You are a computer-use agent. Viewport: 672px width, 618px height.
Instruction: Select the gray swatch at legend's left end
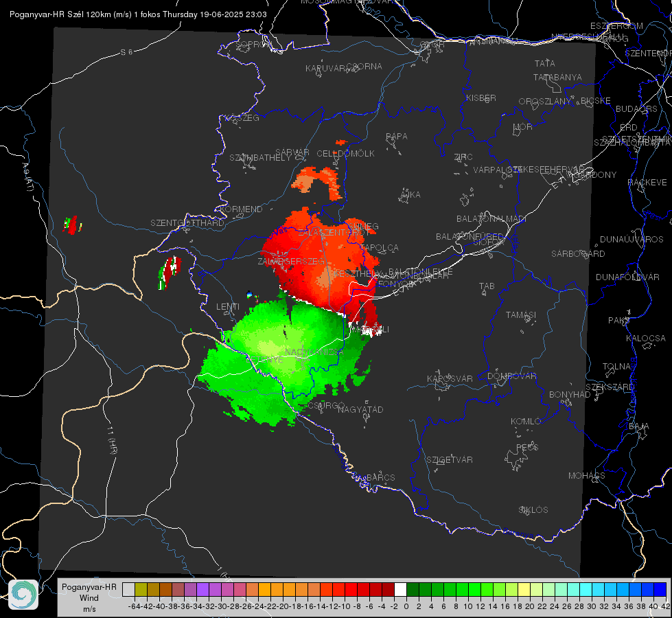pyautogui.click(x=128, y=590)
